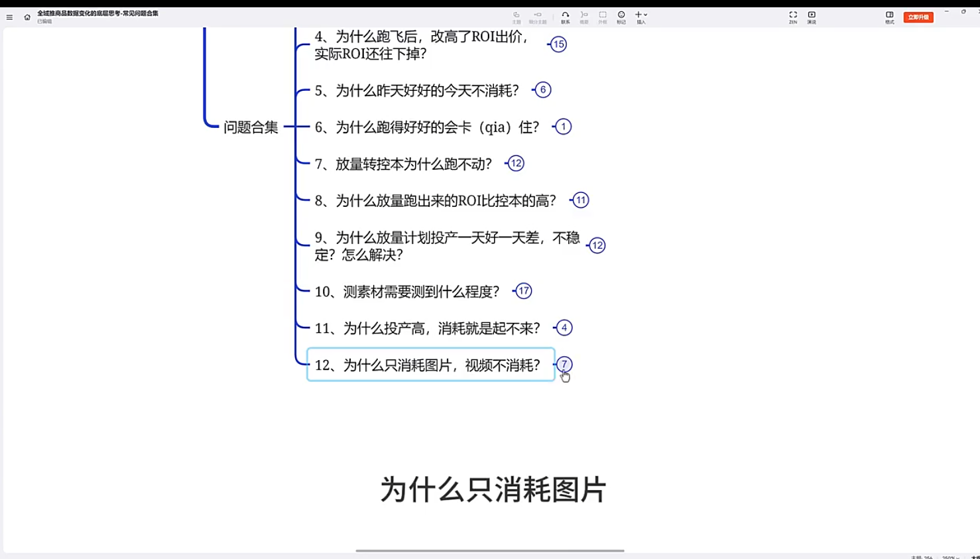Open the zoom percentage dropdown
980x559 pixels.
pos(951,557)
